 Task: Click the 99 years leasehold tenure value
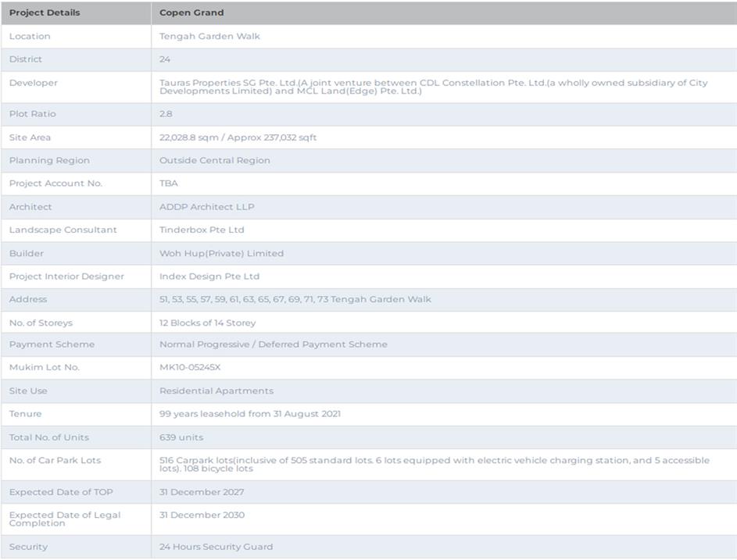[x=249, y=414]
